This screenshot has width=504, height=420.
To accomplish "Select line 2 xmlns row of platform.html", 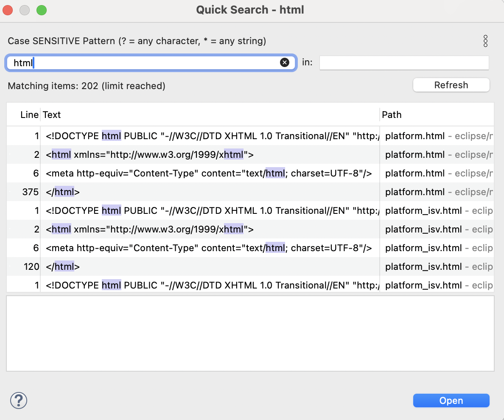I will [x=250, y=154].
